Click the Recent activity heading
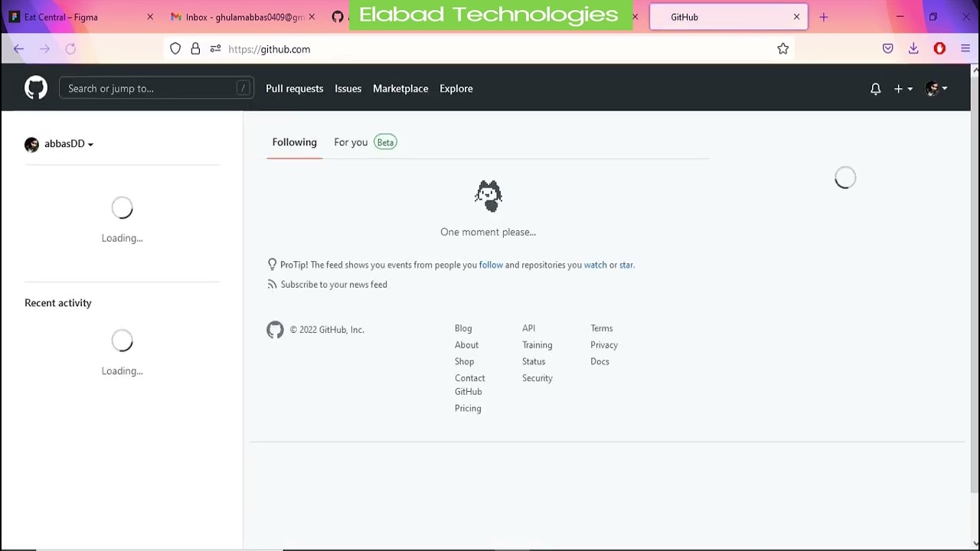The width and height of the screenshot is (980, 551). (x=58, y=303)
